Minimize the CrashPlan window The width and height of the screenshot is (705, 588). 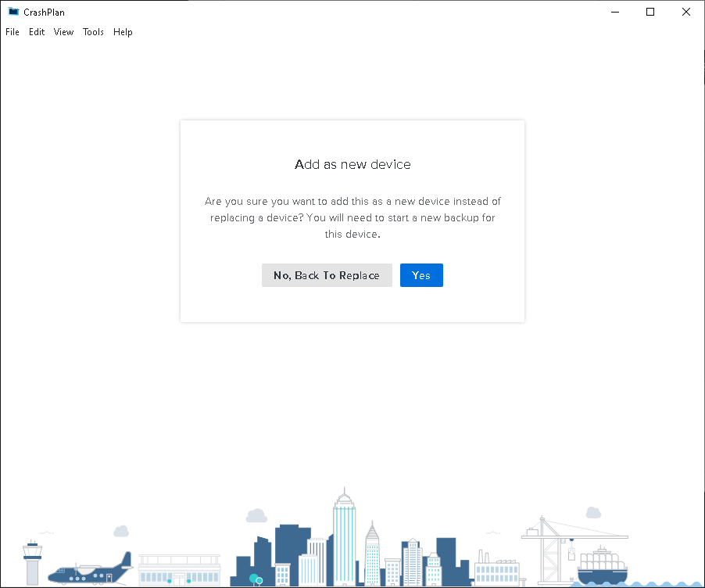(614, 12)
